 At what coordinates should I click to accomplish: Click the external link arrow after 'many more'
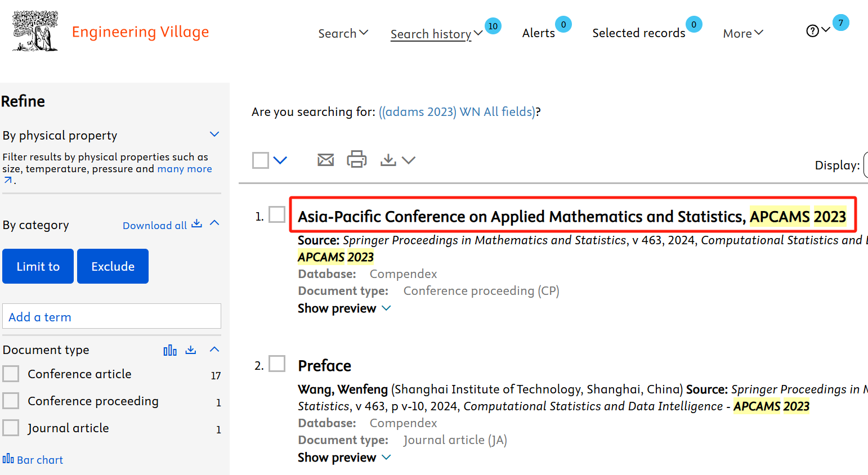8,181
